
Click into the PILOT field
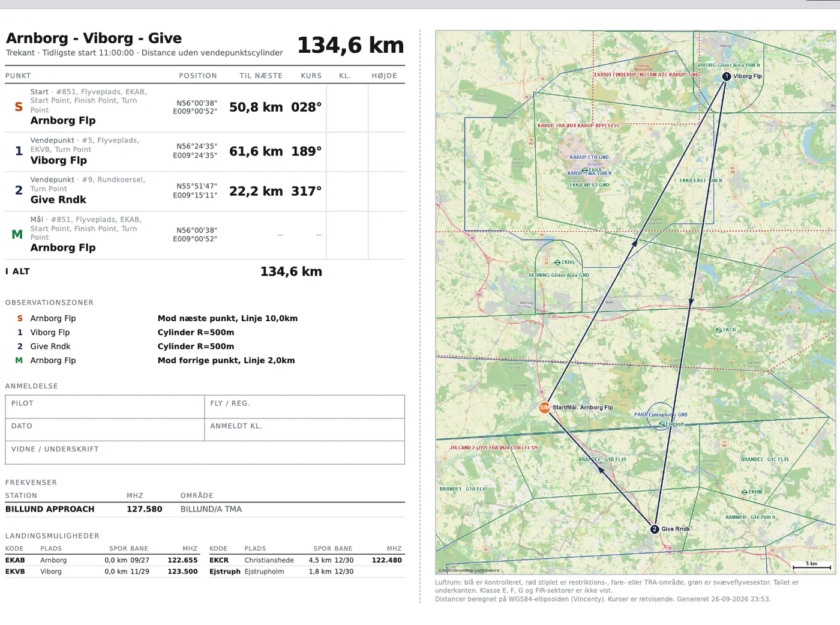(105, 406)
